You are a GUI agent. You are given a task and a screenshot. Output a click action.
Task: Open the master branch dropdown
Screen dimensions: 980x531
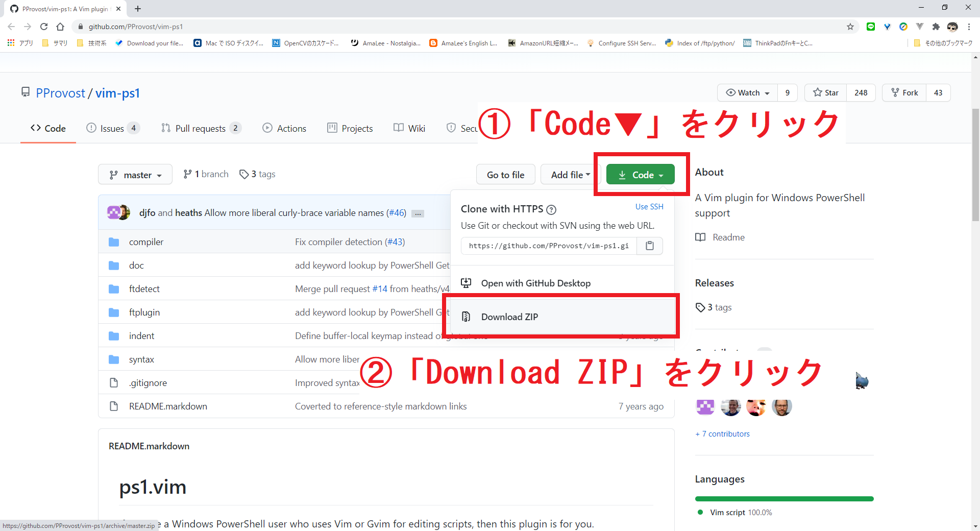135,175
